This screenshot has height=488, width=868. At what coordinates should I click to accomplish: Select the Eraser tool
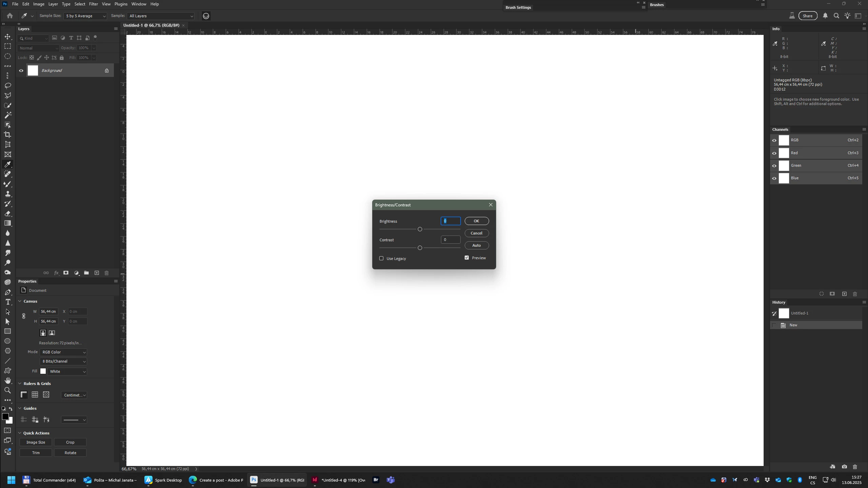coord(7,213)
